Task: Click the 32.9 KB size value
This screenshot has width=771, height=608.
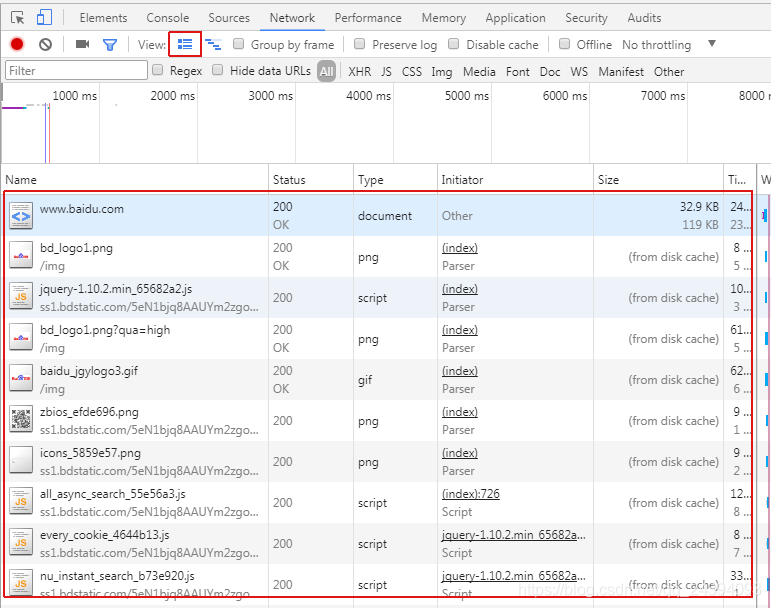Action: tap(699, 206)
